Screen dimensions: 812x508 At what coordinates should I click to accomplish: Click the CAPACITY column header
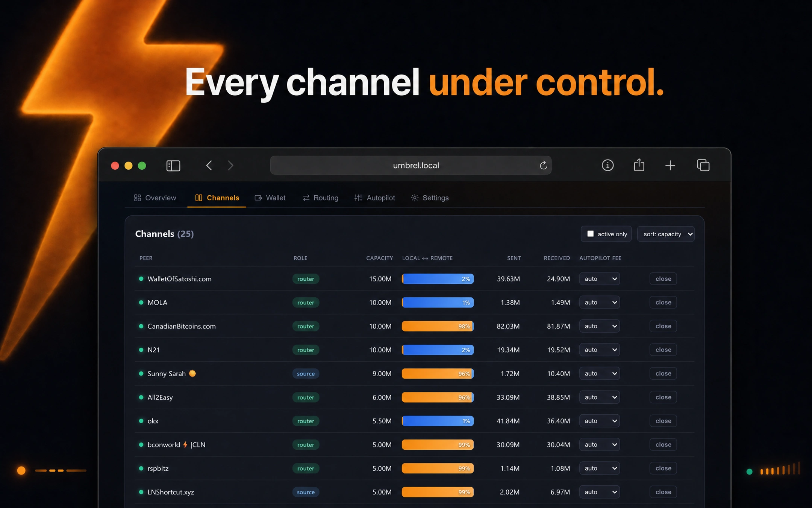tap(379, 258)
